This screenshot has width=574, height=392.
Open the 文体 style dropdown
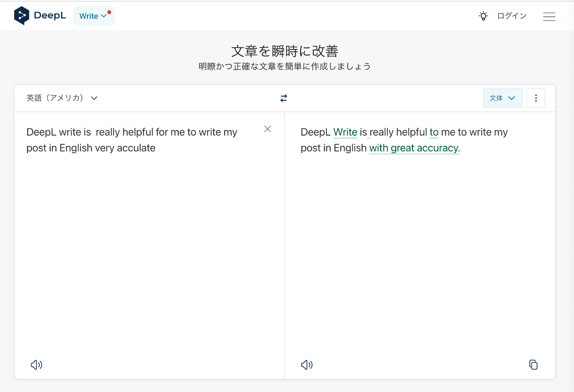coord(503,98)
